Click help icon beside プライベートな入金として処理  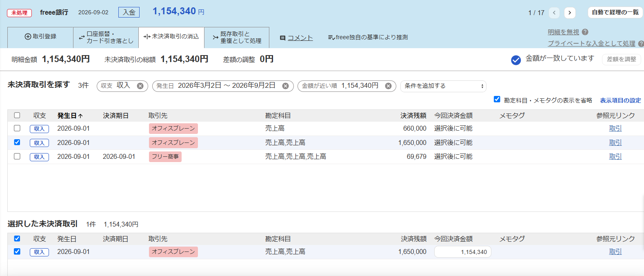pos(641,43)
